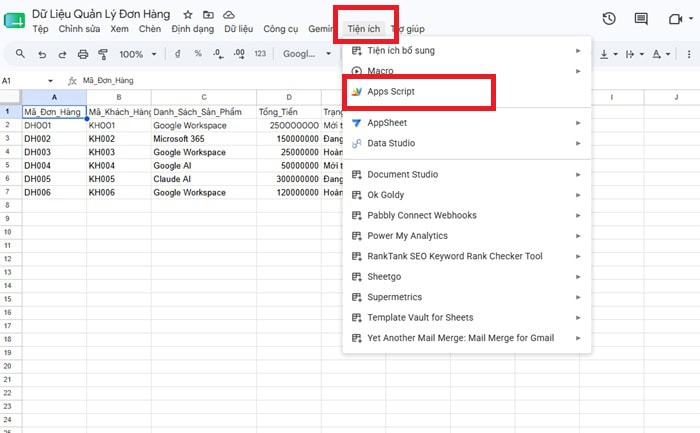Viewport: 700px width, 433px height.
Task: Open font dropdown Googl...
Action: (x=307, y=54)
